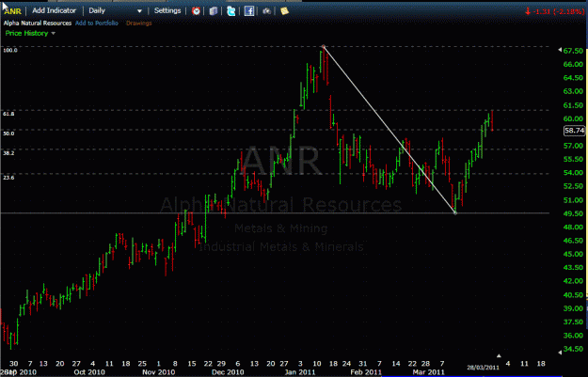Viewport: 588px width, 377px height.
Task: Take a chart snapshot with camera icon
Action: pyautogui.click(x=266, y=11)
